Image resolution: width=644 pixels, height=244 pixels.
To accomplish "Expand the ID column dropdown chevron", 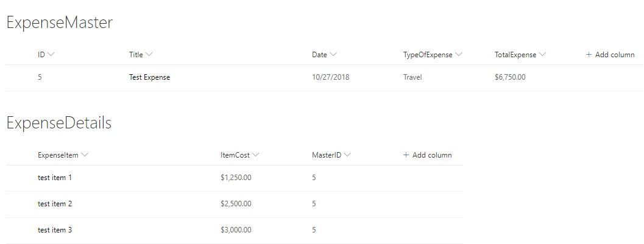I will click(x=51, y=55).
